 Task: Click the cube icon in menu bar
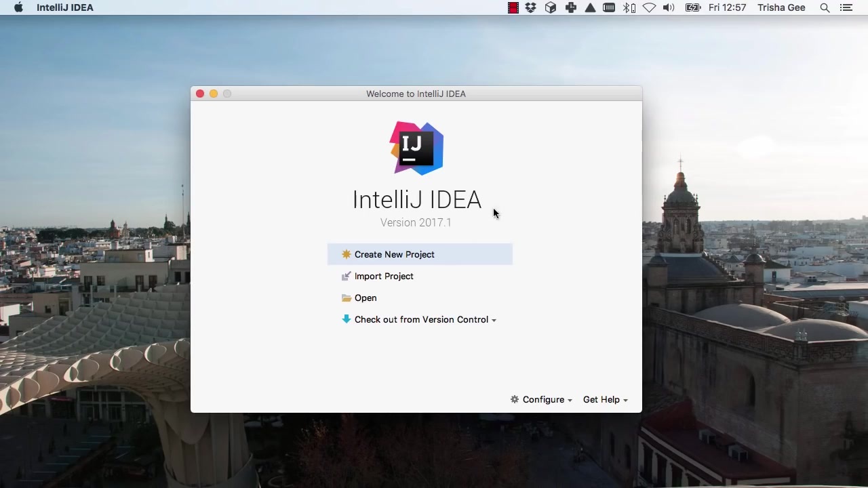tap(551, 7)
